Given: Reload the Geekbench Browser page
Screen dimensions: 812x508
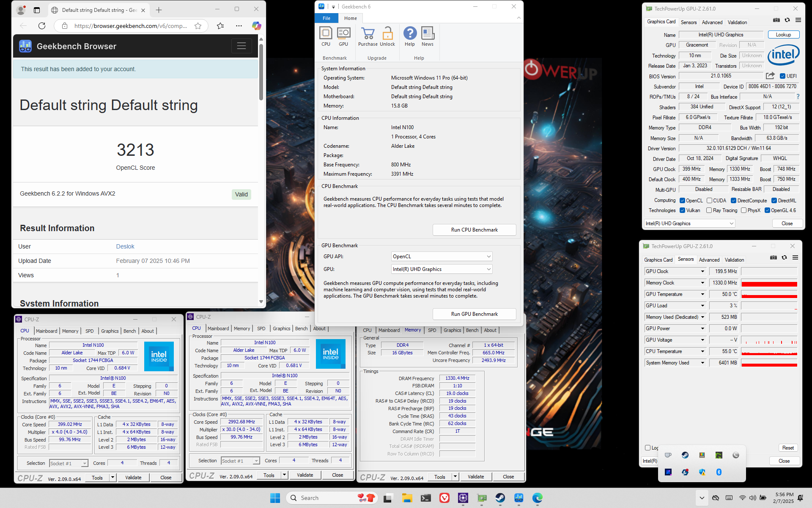Looking at the screenshot, I should coord(41,26).
